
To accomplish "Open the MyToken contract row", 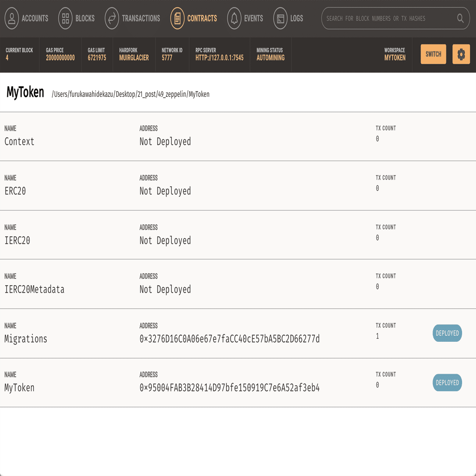I will [238, 382].
